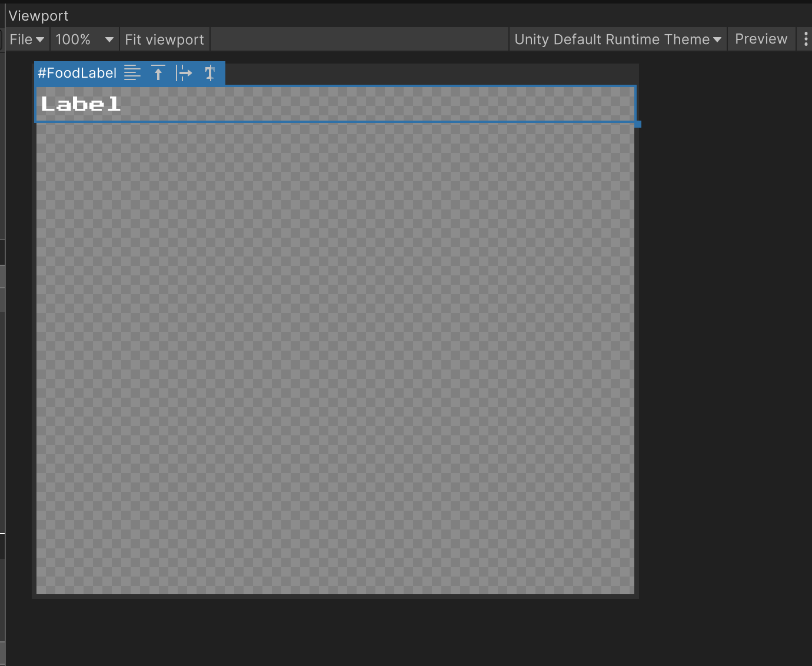This screenshot has height=666, width=812.
Task: Select the Label text in the canvas
Action: [x=81, y=105]
